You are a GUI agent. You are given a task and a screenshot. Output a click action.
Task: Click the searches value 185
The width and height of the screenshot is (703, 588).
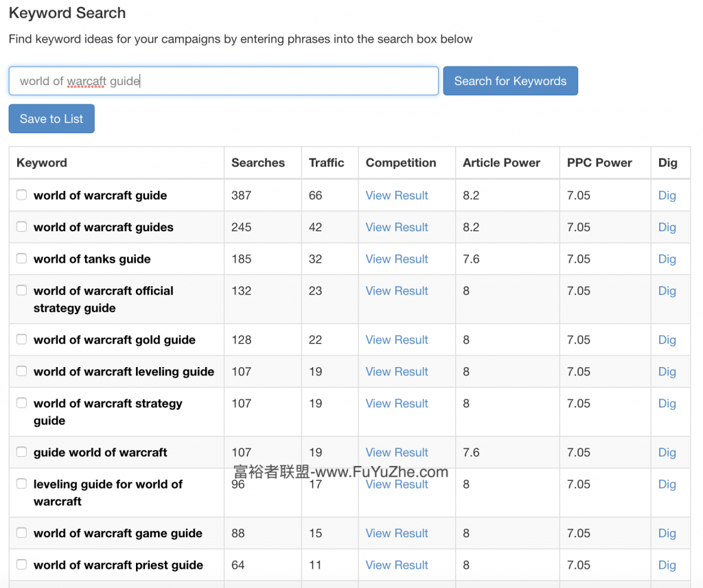(241, 259)
